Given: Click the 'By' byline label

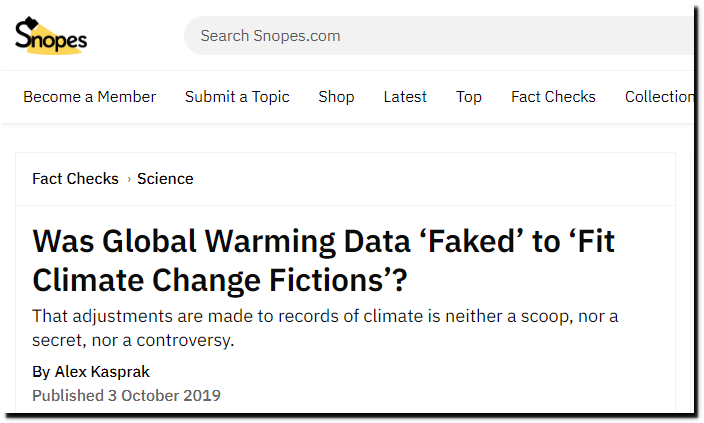Looking at the screenshot, I should [x=41, y=372].
